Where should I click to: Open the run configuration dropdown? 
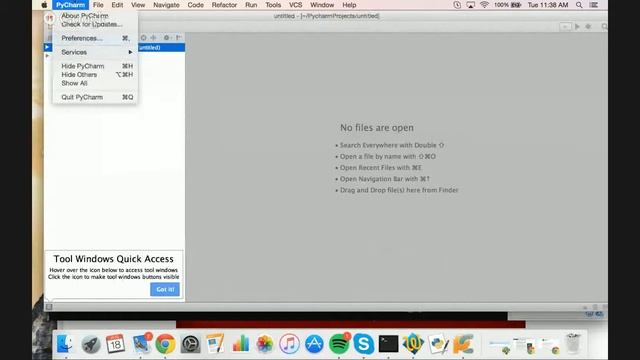[565, 27]
